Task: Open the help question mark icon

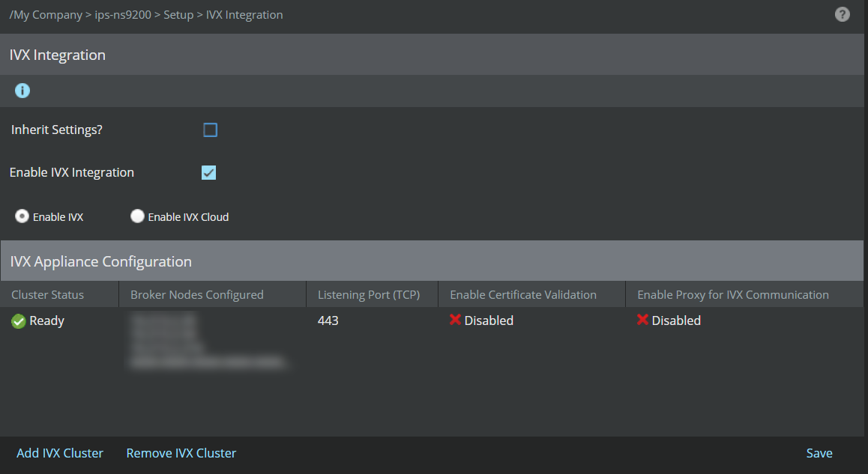Action: [842, 14]
